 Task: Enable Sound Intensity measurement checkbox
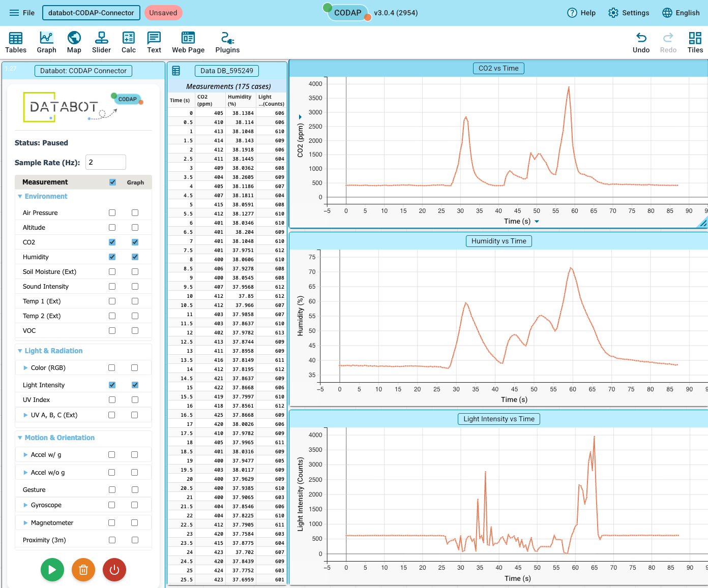click(x=112, y=287)
